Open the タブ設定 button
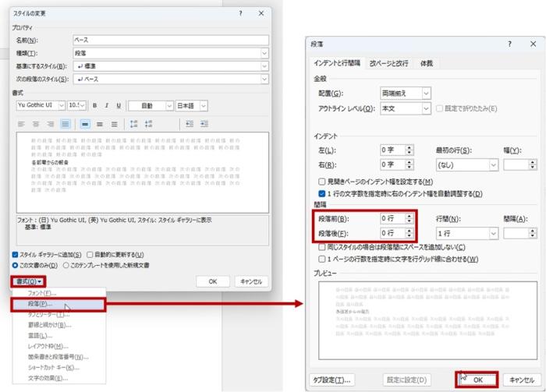 point(330,380)
